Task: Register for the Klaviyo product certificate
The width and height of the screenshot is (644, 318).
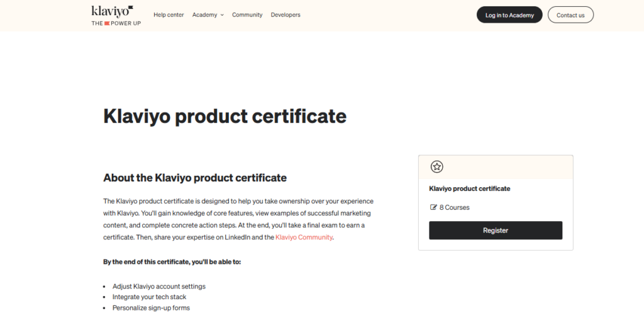Action: [496, 230]
